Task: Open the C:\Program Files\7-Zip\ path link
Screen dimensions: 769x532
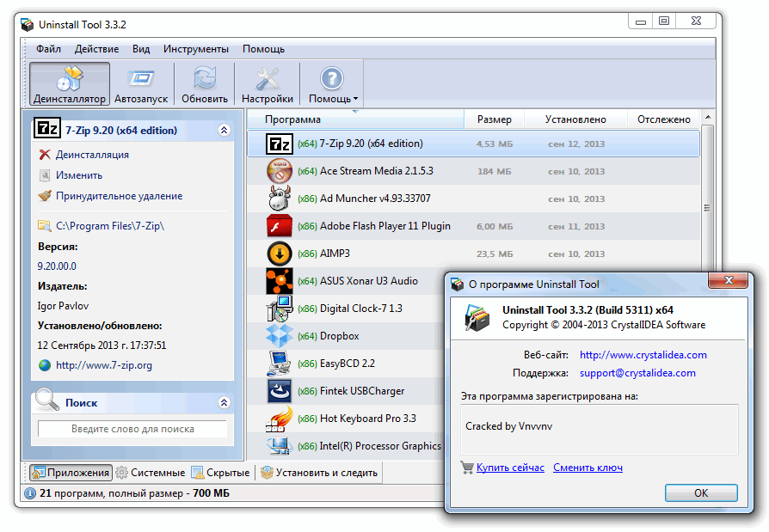Action: 110,226
